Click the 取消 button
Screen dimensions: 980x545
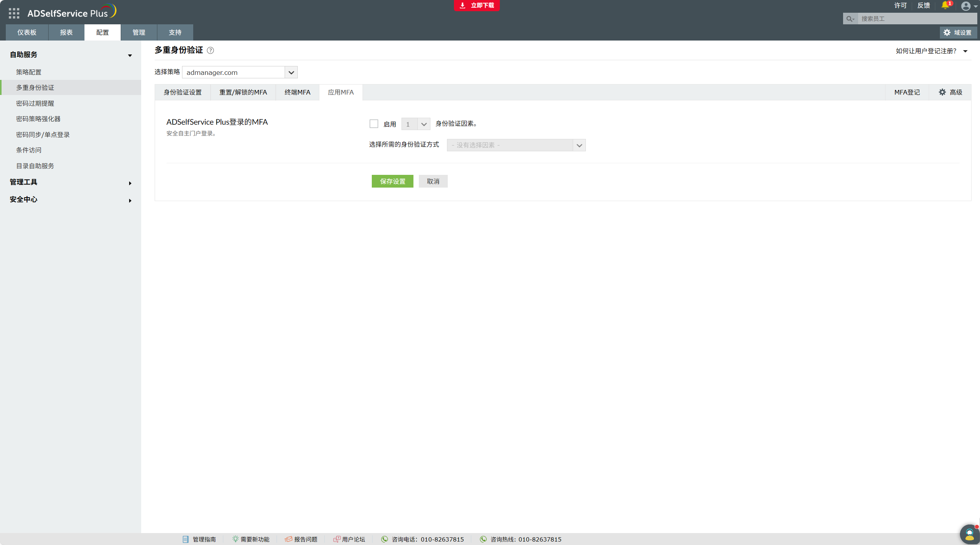[433, 181]
